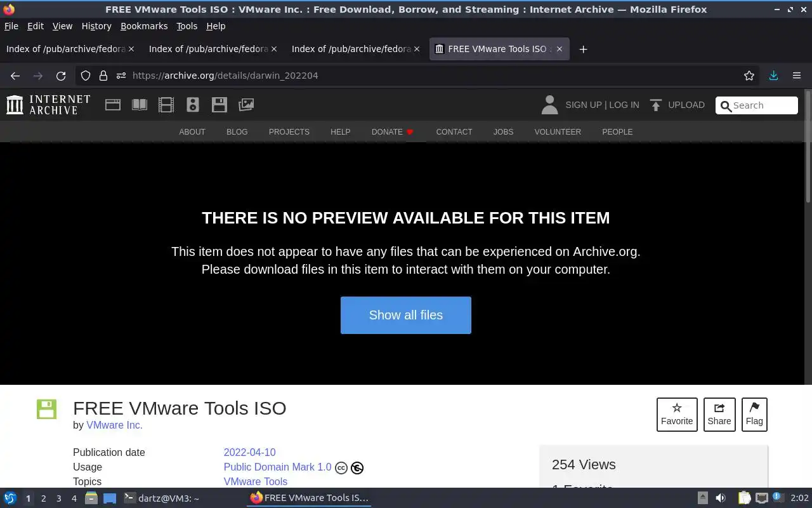Open the PROJECTS navigation link

pos(289,132)
